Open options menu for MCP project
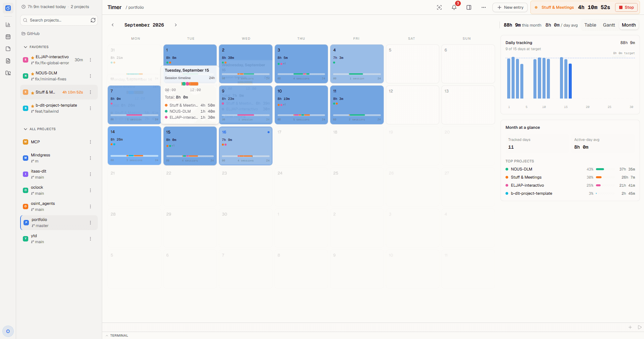The height and width of the screenshot is (339, 644). coord(90,142)
